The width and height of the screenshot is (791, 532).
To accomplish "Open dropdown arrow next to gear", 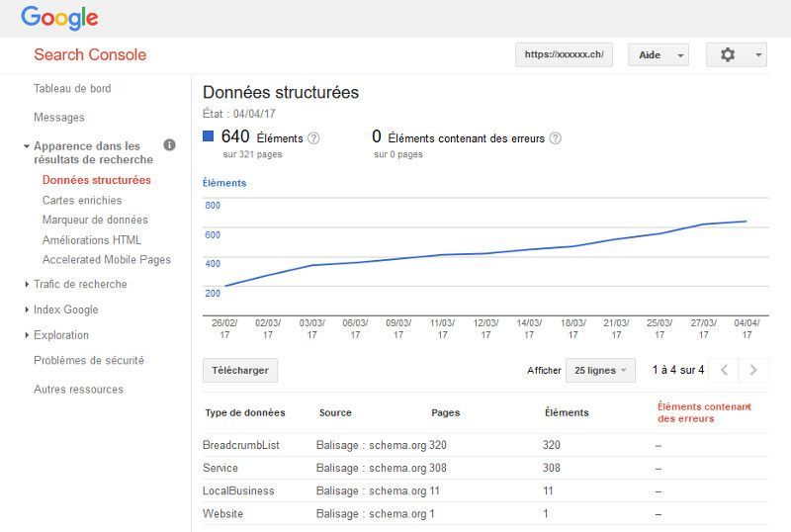I will [758, 54].
